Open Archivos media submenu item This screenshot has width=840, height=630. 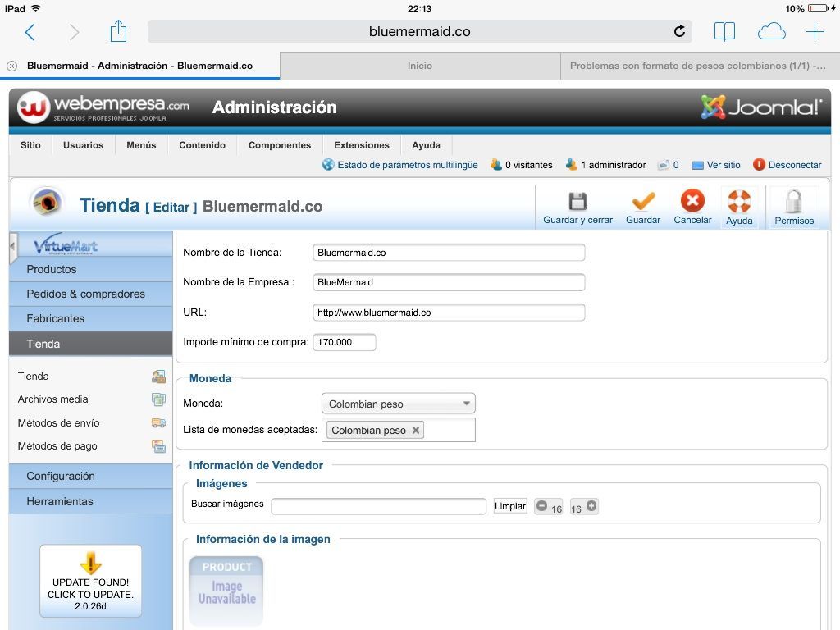pos(52,399)
